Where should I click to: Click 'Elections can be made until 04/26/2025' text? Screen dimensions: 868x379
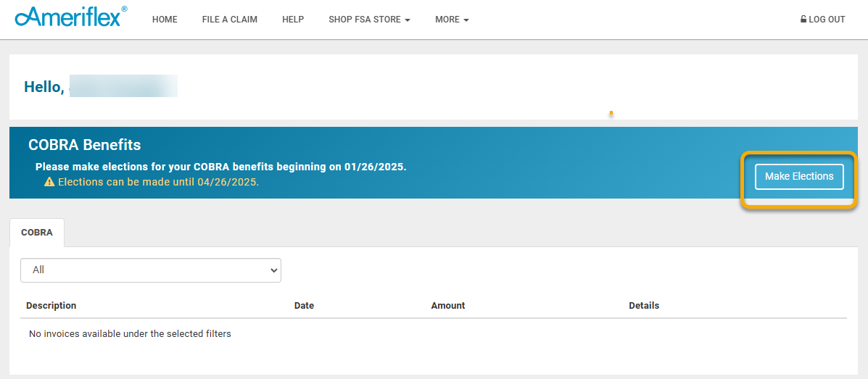click(x=158, y=181)
